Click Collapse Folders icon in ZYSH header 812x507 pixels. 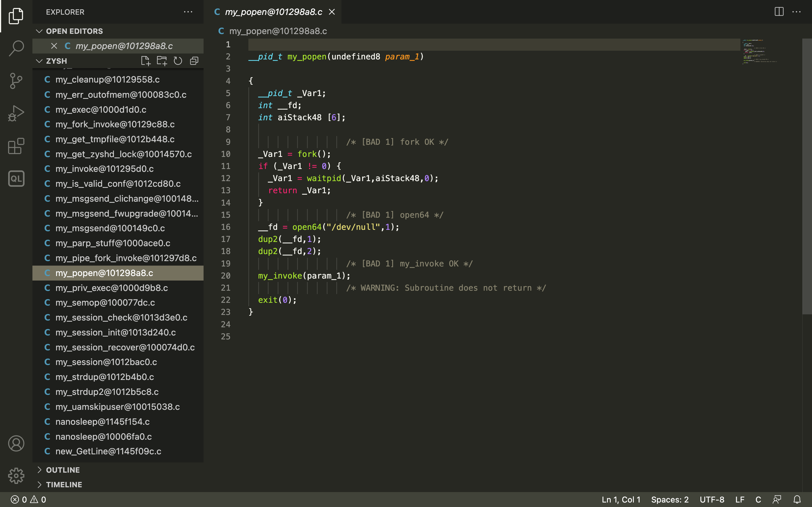tap(194, 61)
